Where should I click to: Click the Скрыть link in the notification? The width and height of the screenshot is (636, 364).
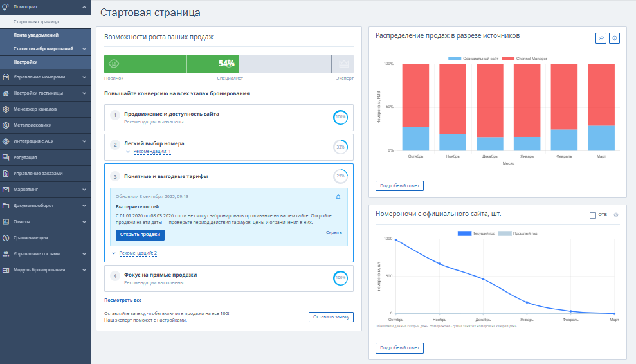pyautogui.click(x=334, y=233)
